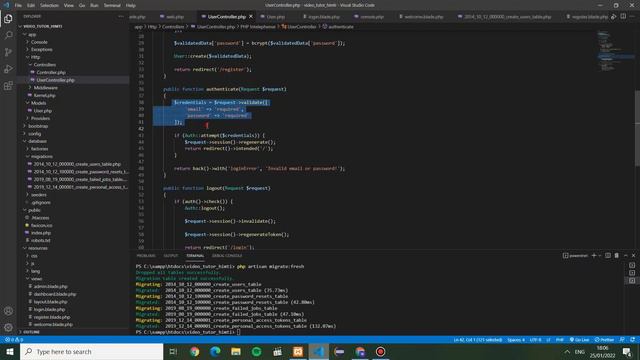Screen dimensions: 640x360
Task: Collapse the migrations folder
Action: coord(42,156)
